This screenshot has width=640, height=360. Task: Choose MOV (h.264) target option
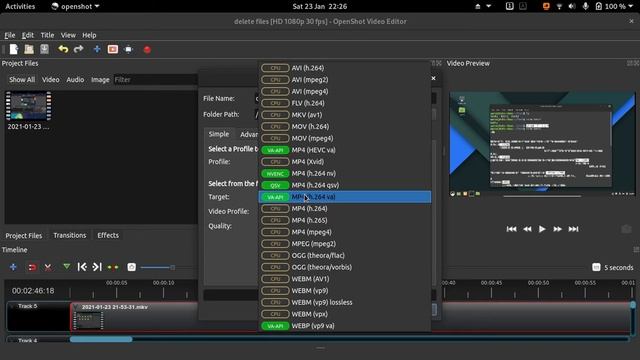point(345,127)
